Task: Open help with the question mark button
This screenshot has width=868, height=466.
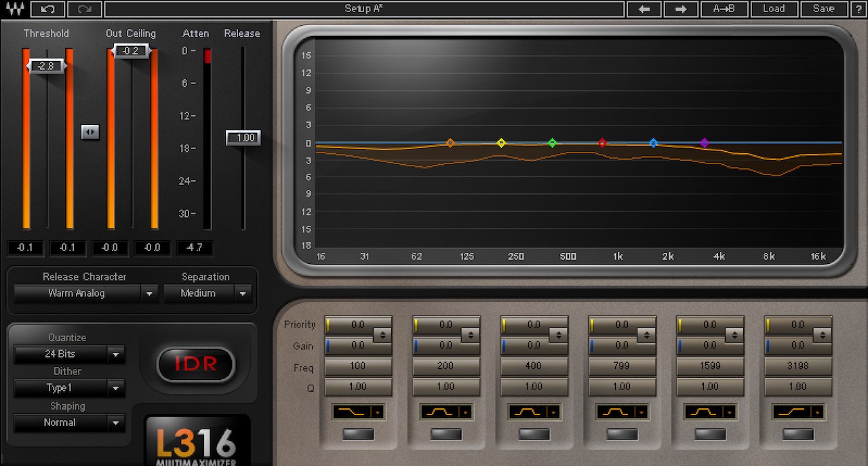Action: pyautogui.click(x=857, y=9)
